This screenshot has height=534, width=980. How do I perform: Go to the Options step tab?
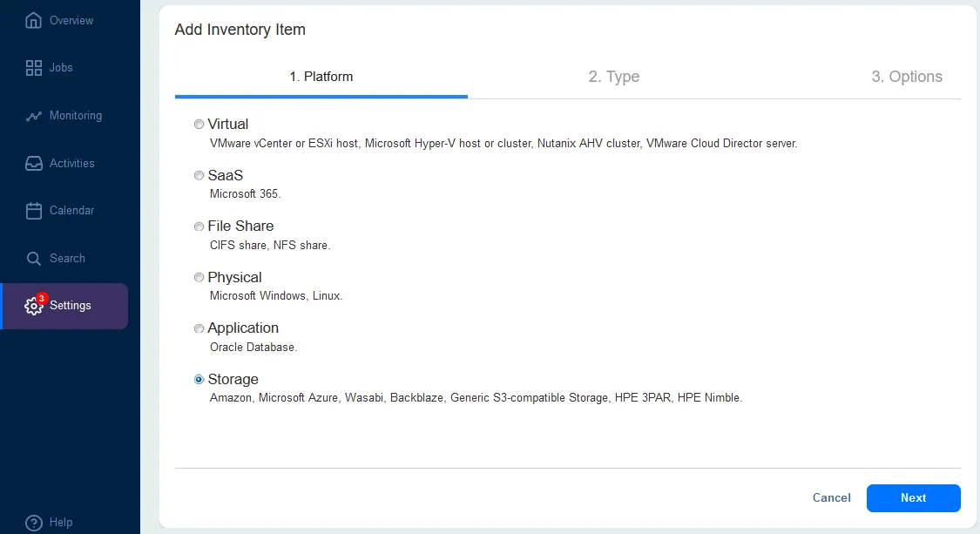(x=907, y=77)
